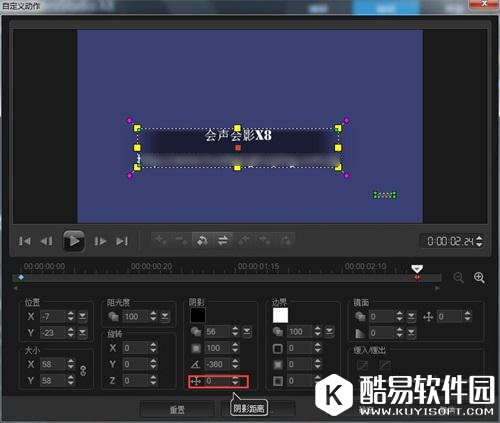500x423 pixels.
Task: Click the position Y value field
Action: (x=53, y=332)
